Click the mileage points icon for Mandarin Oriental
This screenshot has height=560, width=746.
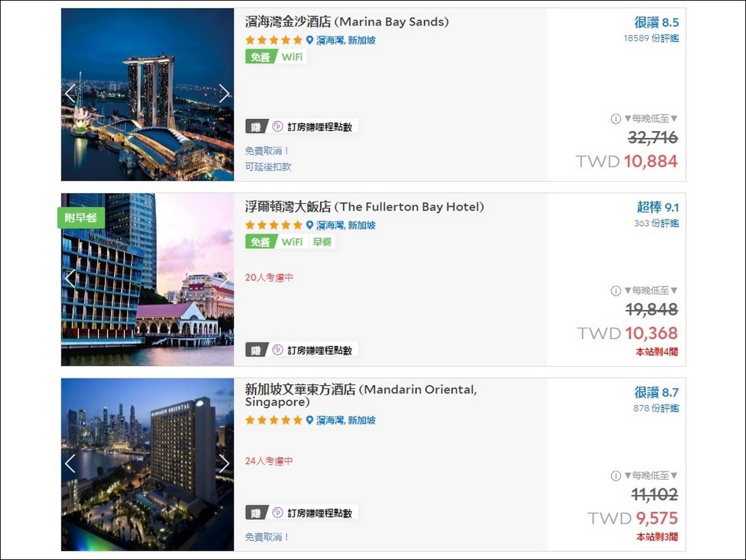[277, 513]
